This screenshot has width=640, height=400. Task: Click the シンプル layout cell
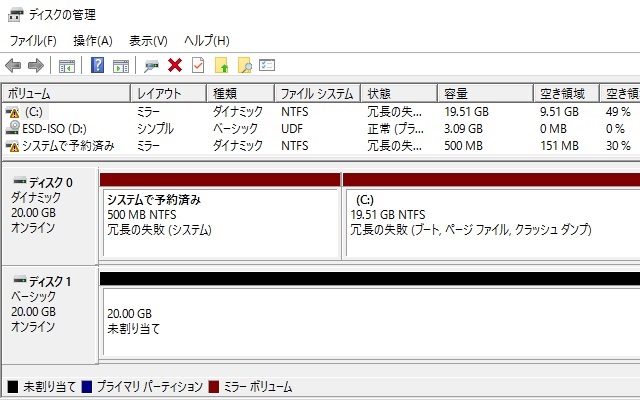(156, 129)
